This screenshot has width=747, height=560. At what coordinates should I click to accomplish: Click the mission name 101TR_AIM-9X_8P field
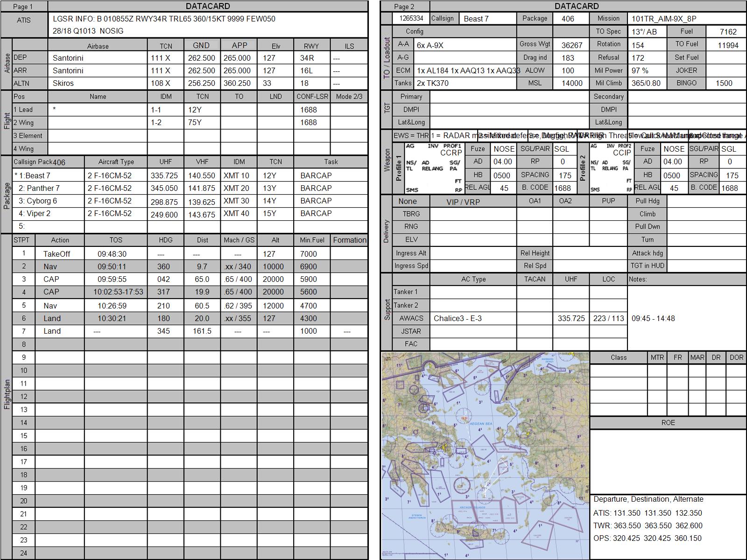(x=686, y=19)
